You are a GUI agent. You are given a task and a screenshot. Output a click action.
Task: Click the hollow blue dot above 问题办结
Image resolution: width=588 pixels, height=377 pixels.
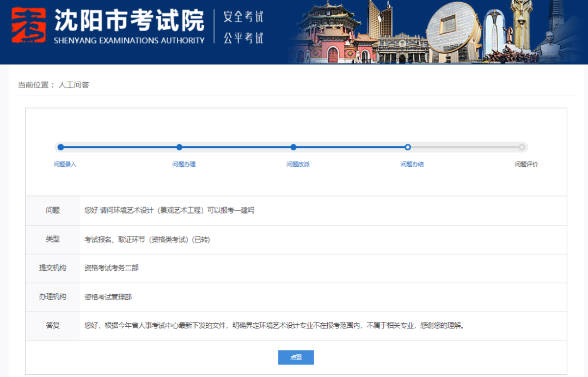[x=408, y=147]
